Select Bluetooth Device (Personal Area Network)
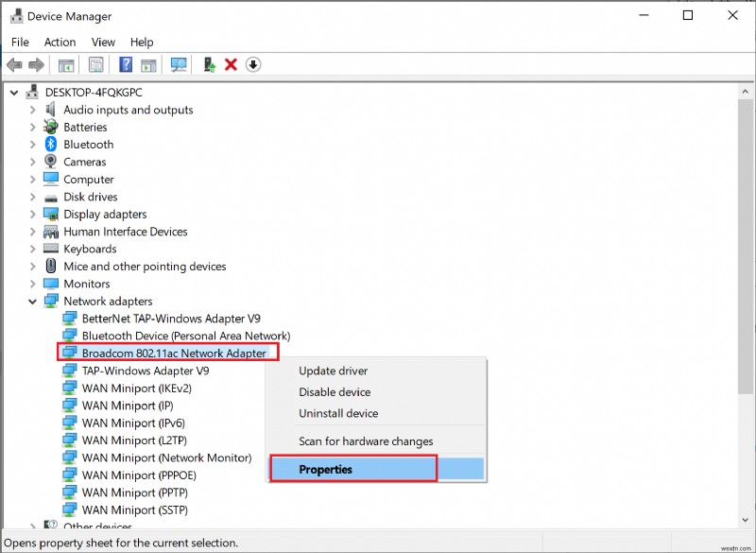The width and height of the screenshot is (756, 553). [186, 336]
